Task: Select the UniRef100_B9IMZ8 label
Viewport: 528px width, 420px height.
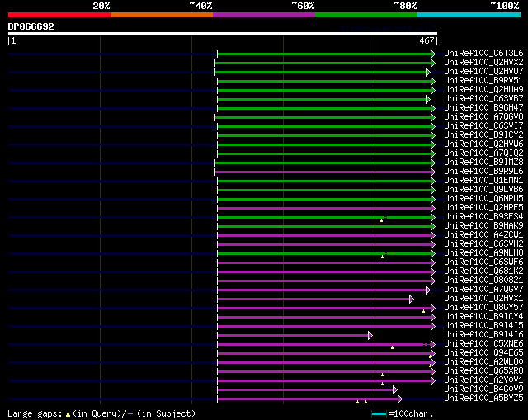Action: click(483, 163)
